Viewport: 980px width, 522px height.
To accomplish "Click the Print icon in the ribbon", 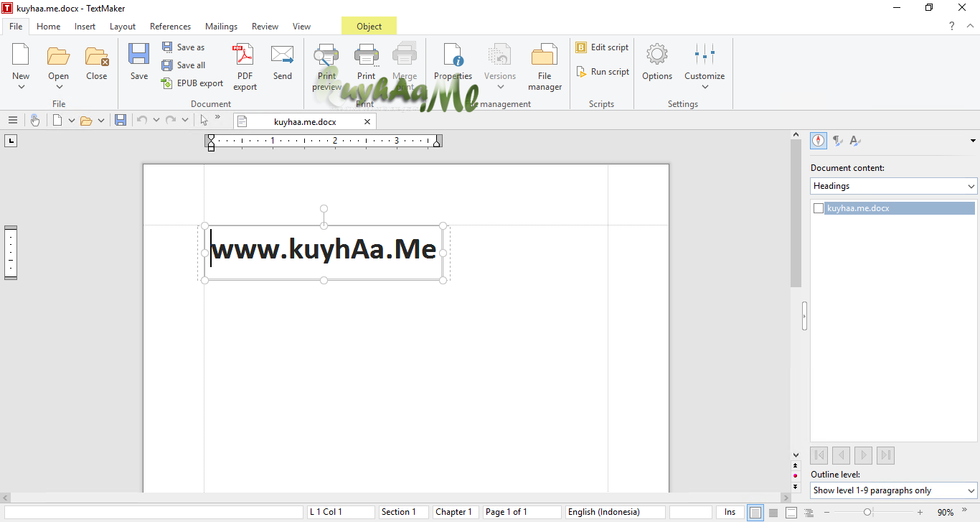I will point(367,62).
